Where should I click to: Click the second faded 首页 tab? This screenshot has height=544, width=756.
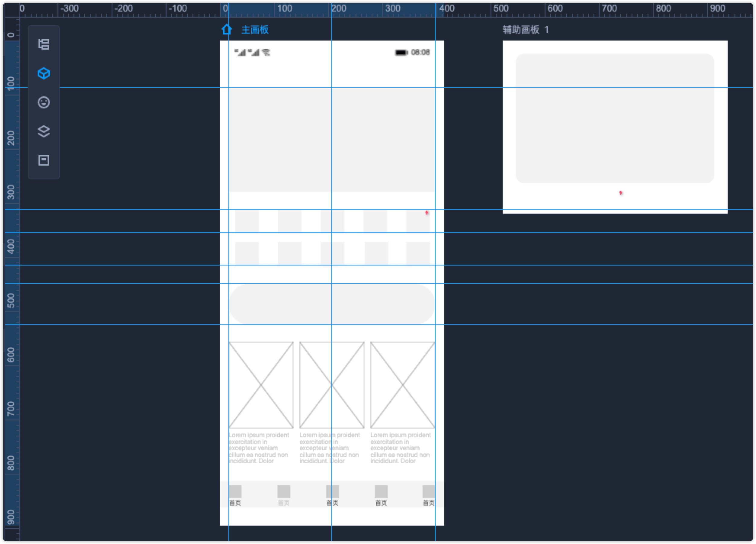click(284, 496)
